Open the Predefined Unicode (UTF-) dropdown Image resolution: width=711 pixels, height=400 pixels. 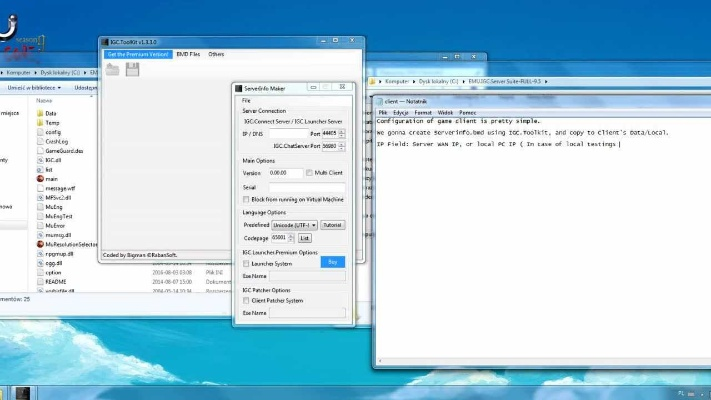(294, 225)
